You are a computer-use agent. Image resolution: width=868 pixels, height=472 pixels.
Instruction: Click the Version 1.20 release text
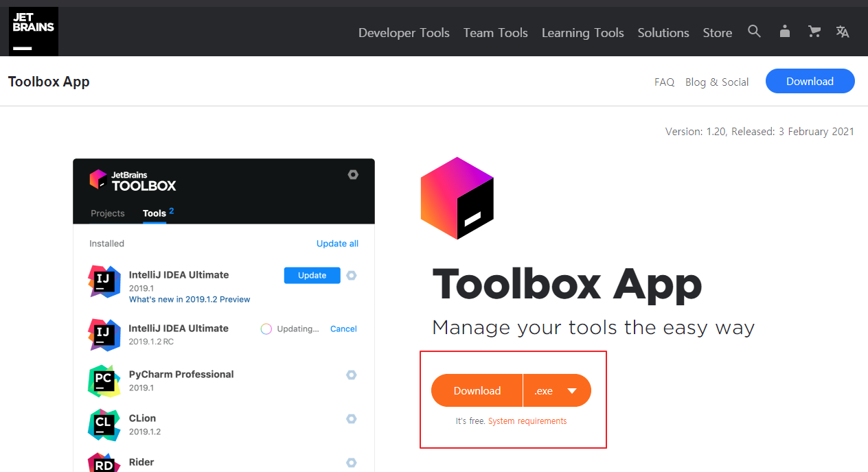click(759, 131)
